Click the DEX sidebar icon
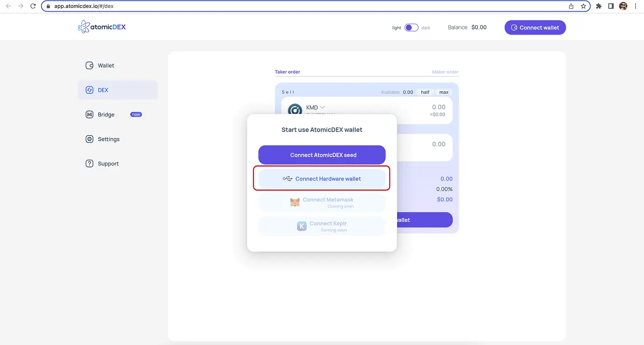Viewport: 644px width, 345px height. [89, 90]
